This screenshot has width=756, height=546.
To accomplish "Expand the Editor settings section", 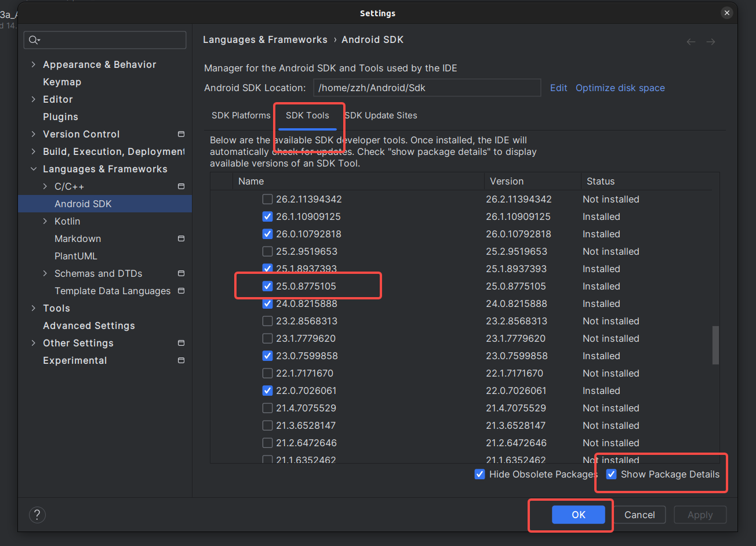I will pyautogui.click(x=33, y=99).
